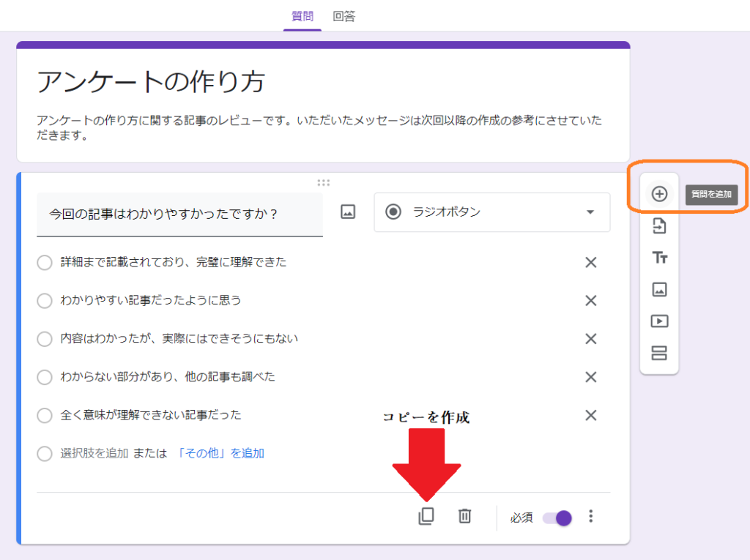Switch to the 回答 tab

coord(344,15)
